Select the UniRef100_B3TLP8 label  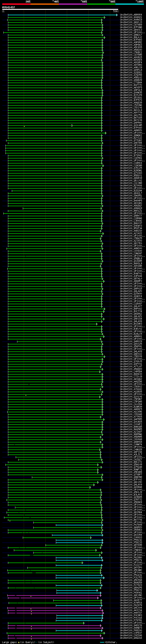[x=131, y=95]
